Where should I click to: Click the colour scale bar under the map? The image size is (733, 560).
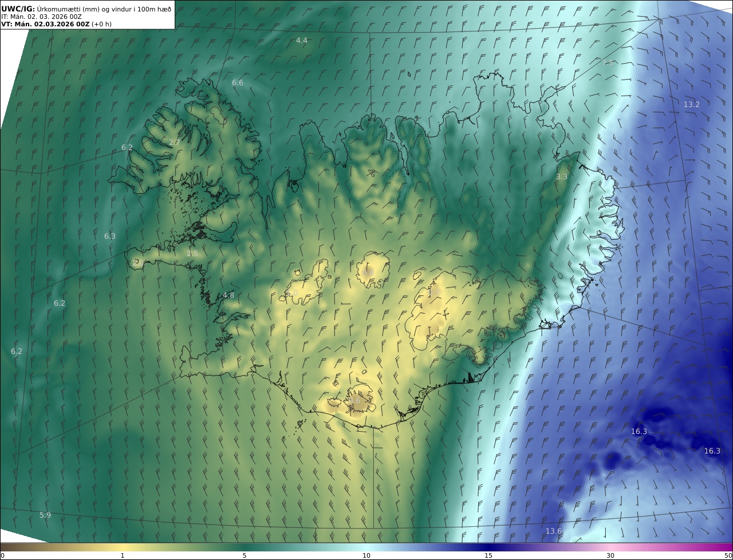366,547
